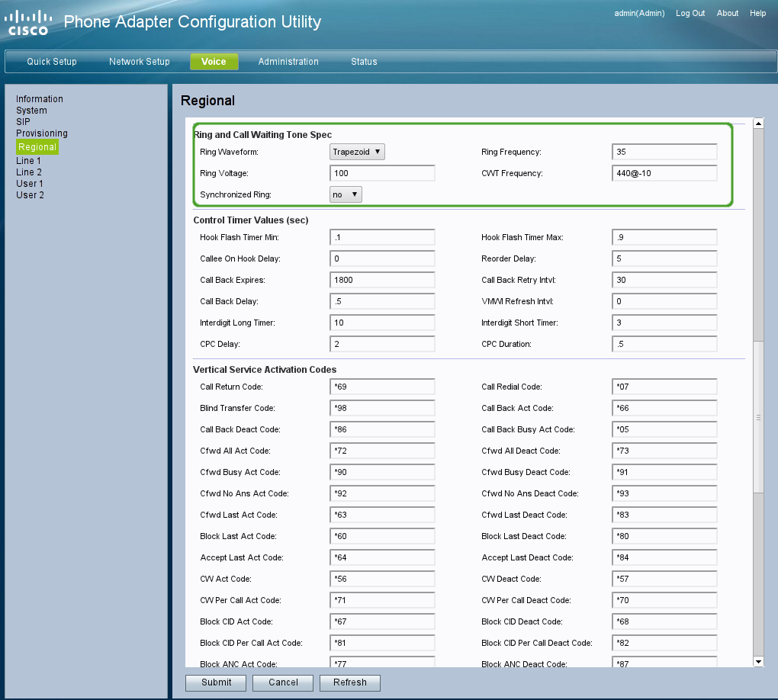Click the scrollbar up arrow

click(758, 124)
